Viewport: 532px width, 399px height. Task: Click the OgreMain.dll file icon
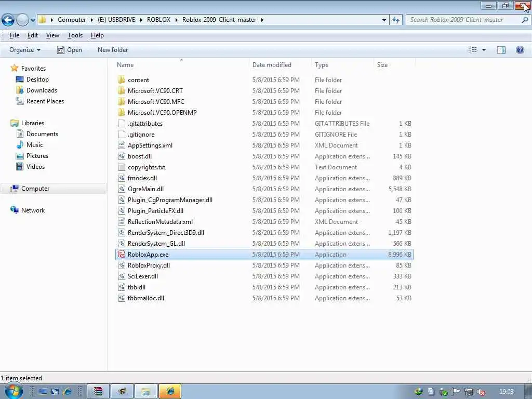(x=122, y=189)
